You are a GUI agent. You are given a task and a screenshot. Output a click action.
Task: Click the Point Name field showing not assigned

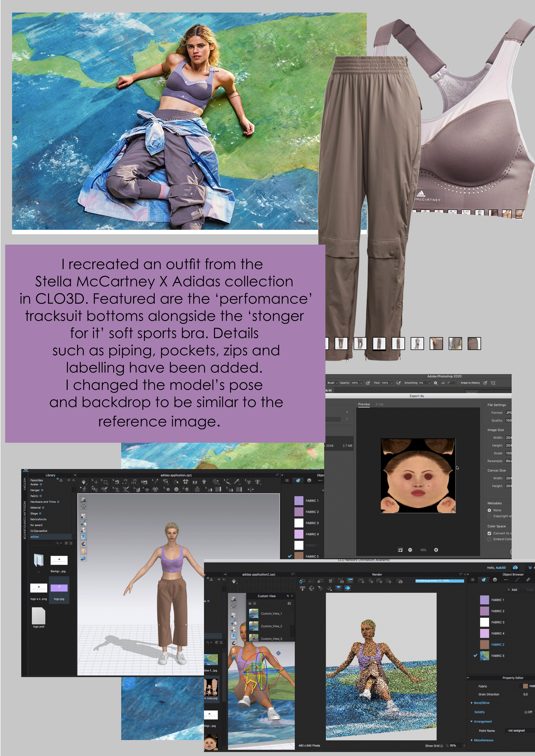click(520, 731)
